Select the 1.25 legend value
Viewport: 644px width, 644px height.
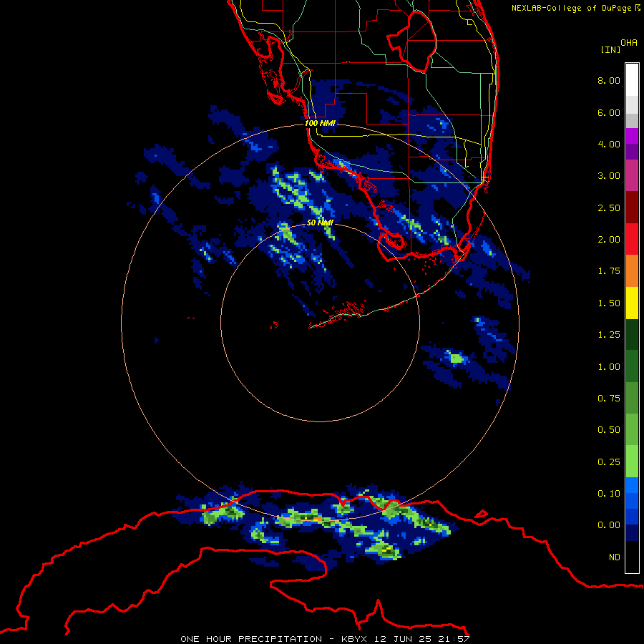click(x=609, y=335)
